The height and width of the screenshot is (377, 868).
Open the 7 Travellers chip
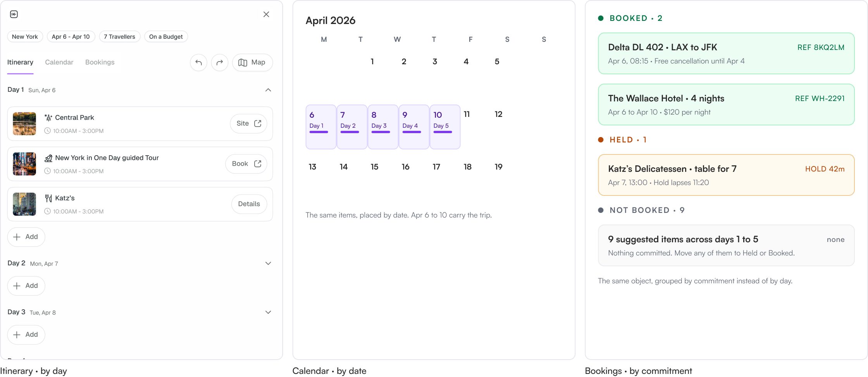coord(120,37)
